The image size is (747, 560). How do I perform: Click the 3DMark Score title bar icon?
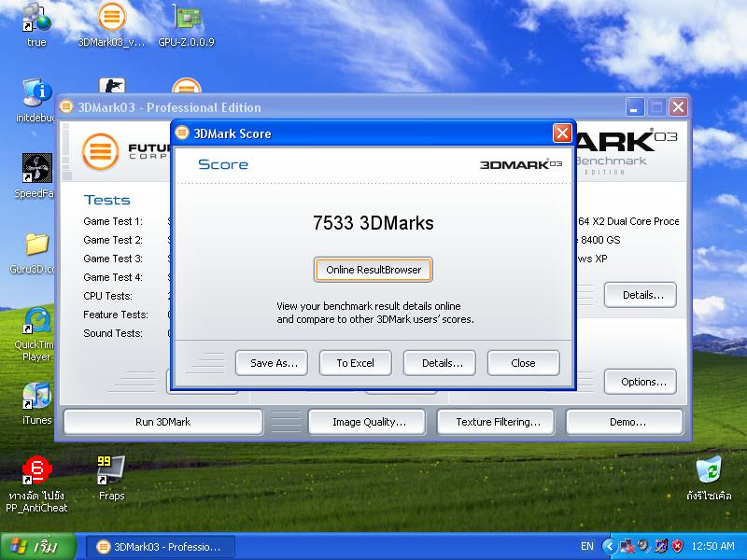point(182,133)
